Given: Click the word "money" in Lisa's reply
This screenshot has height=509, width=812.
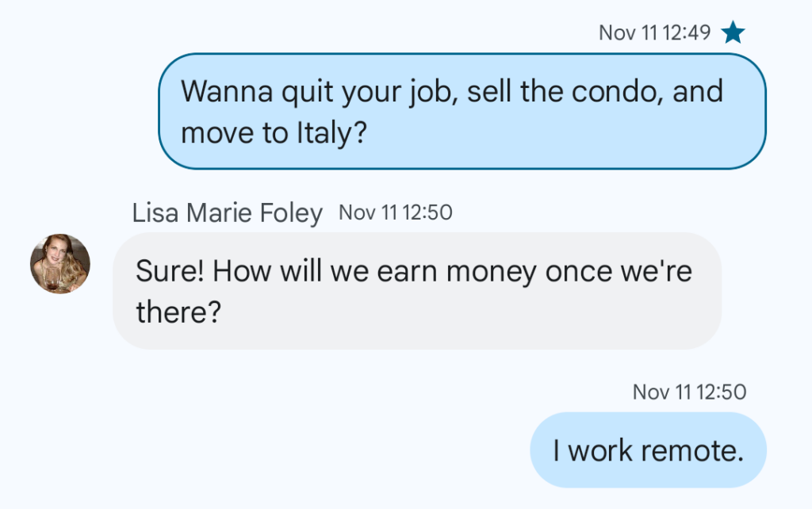Looking at the screenshot, I should point(491,273).
